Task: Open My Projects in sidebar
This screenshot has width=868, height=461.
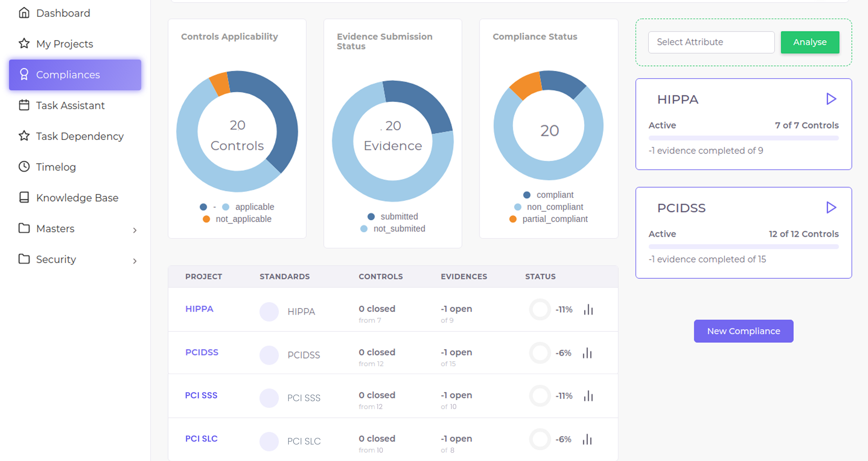Action: 75,44
